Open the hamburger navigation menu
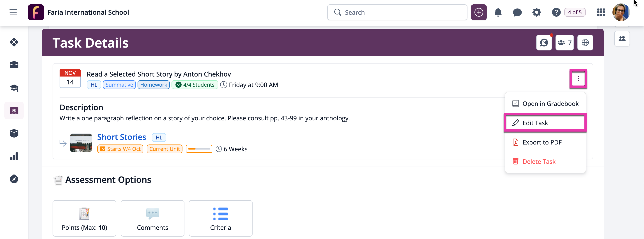 tap(13, 12)
